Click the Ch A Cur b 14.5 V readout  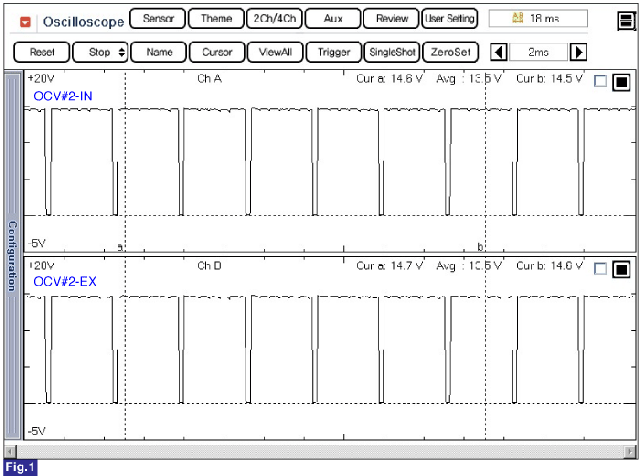tap(549, 78)
